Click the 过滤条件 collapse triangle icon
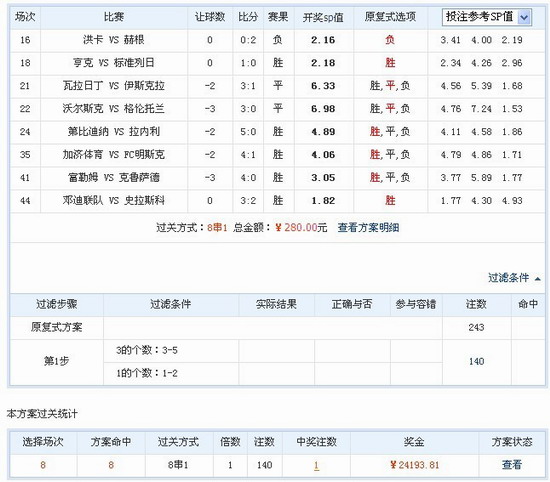 tap(537, 279)
